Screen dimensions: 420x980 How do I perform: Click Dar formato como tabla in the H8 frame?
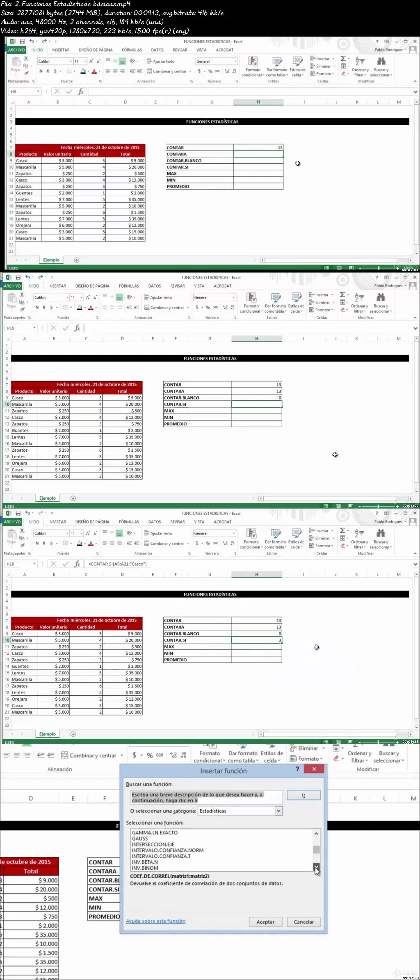coord(277,67)
